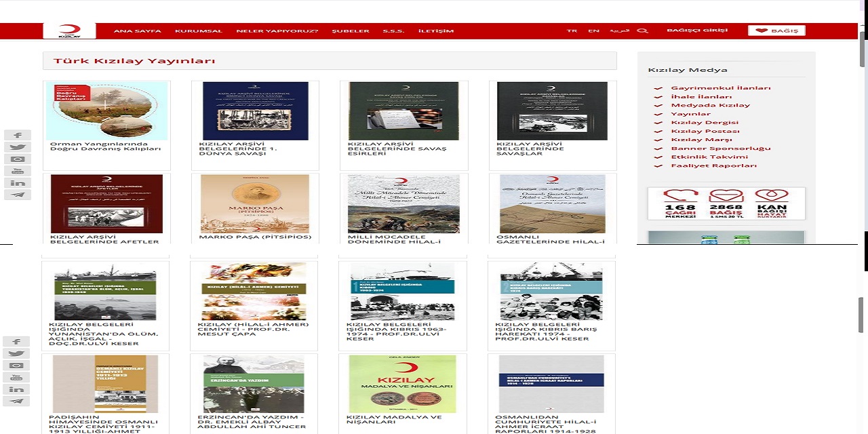Click 'Türk Kızılay Yayınları' page heading
868x434 pixels.
(x=134, y=61)
